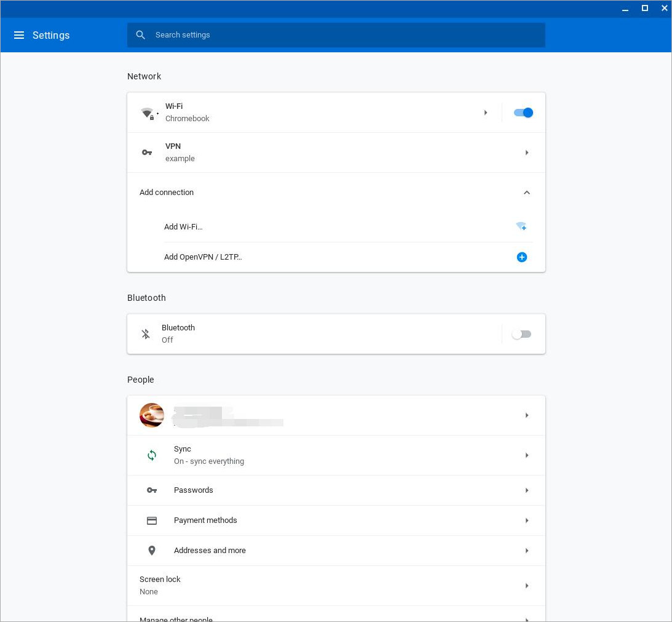The height and width of the screenshot is (622, 672).
Task: Click the Sync refresh icon
Action: coord(152,455)
